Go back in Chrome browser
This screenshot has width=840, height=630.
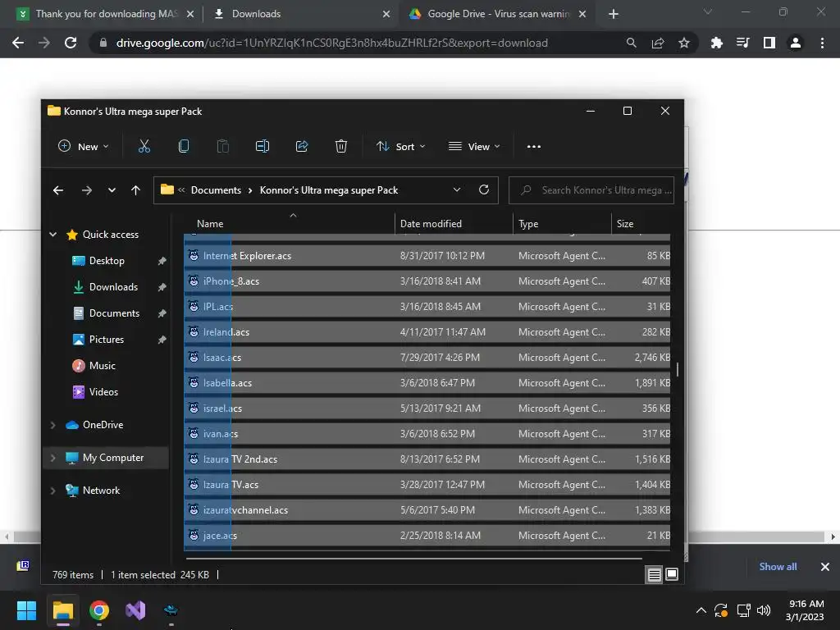pyautogui.click(x=18, y=43)
